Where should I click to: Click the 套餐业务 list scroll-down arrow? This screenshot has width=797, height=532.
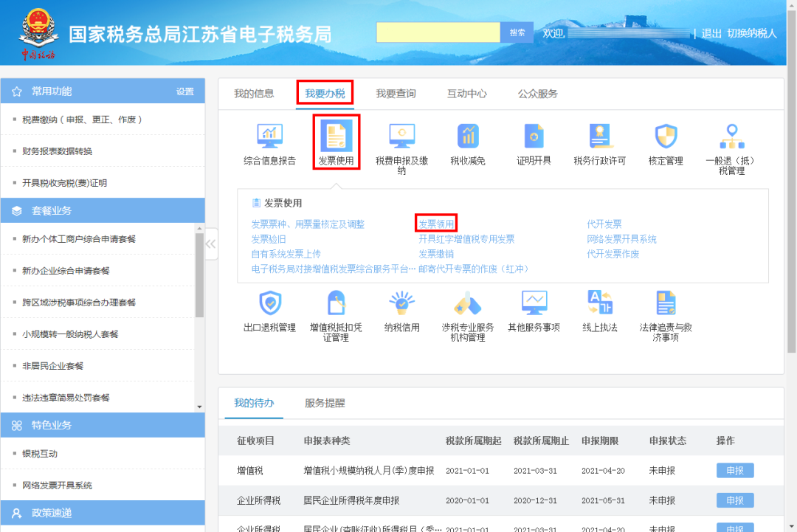tap(199, 407)
